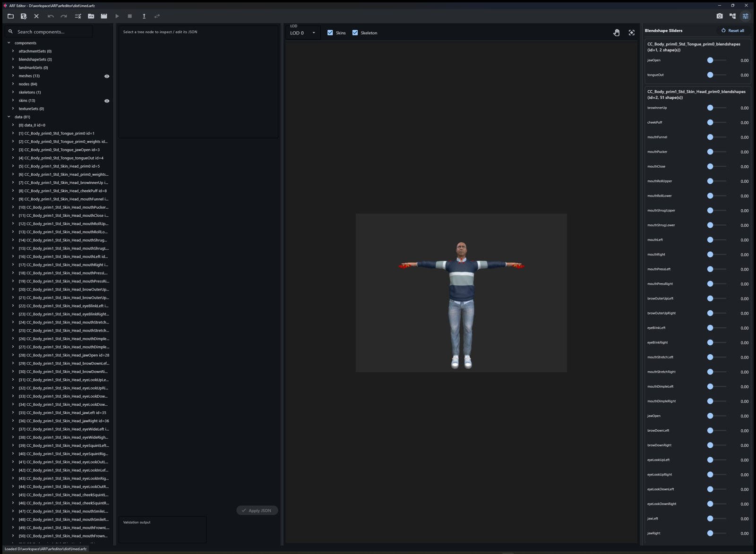Click CC_Body_prim1_Std_Skin_Head_prim0_blendshapes group header
This screenshot has width=756, height=554.
[696, 94]
